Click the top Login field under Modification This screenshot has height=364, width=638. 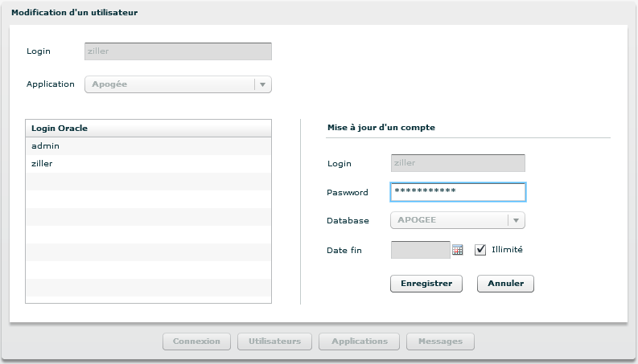pyautogui.click(x=178, y=51)
